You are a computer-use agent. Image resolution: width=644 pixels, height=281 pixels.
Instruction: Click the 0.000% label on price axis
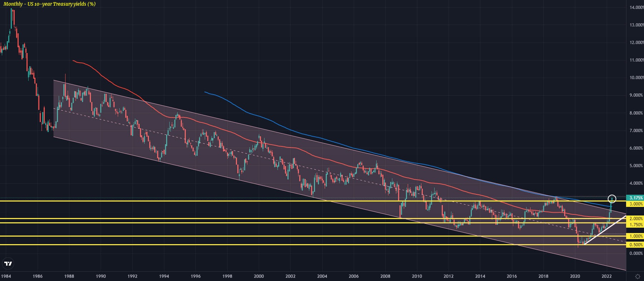point(636,253)
